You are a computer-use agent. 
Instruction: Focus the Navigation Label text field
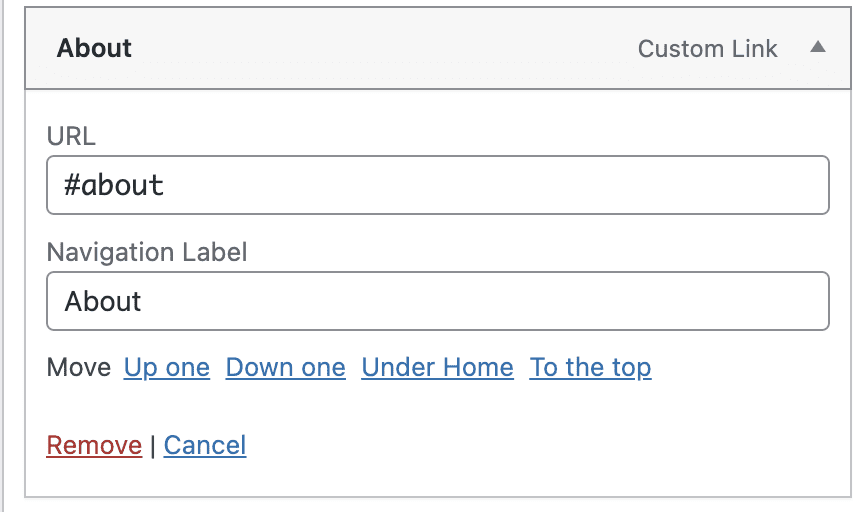pos(438,301)
